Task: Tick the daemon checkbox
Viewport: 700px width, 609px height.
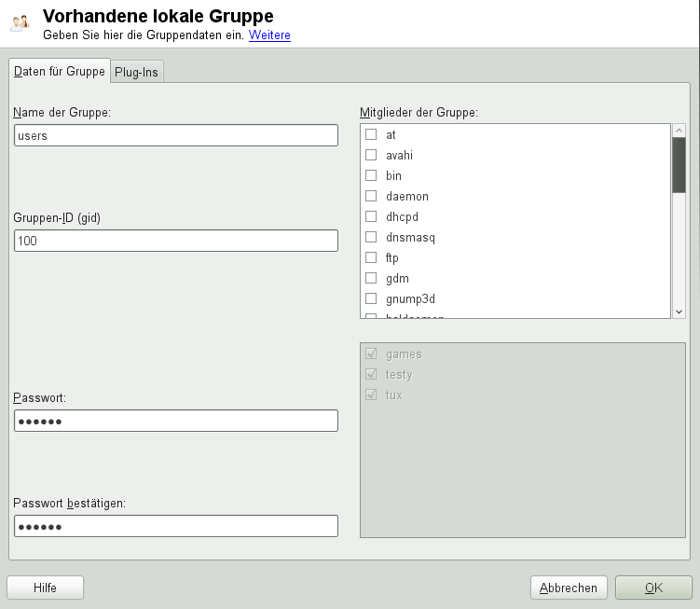Action: [371, 197]
